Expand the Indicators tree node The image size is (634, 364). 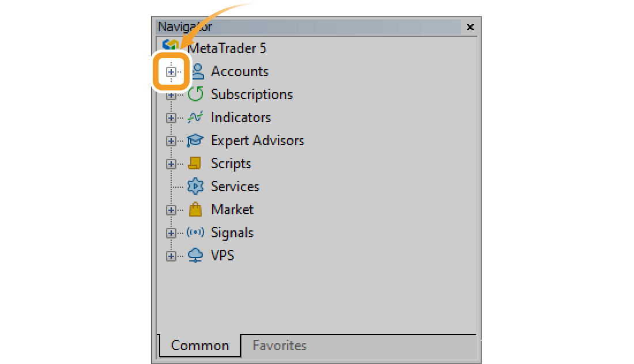coord(171,117)
